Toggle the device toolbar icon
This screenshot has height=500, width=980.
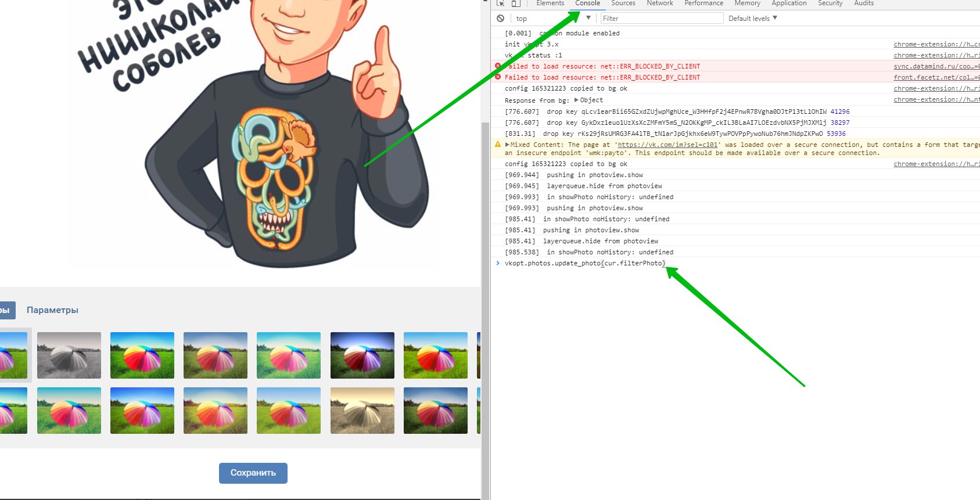click(516, 3)
